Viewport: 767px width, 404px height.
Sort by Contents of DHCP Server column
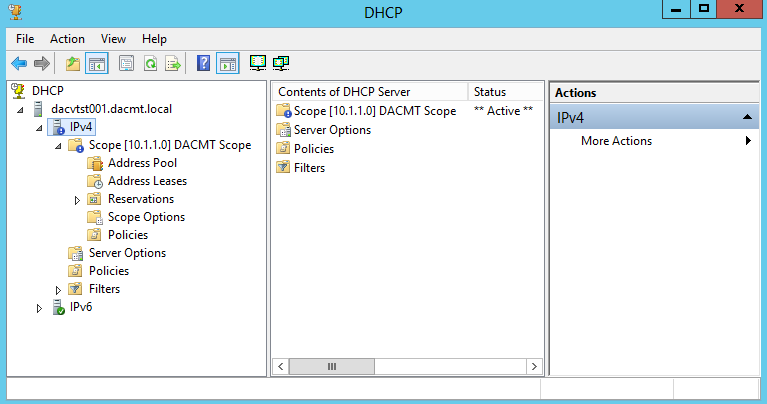(370, 92)
